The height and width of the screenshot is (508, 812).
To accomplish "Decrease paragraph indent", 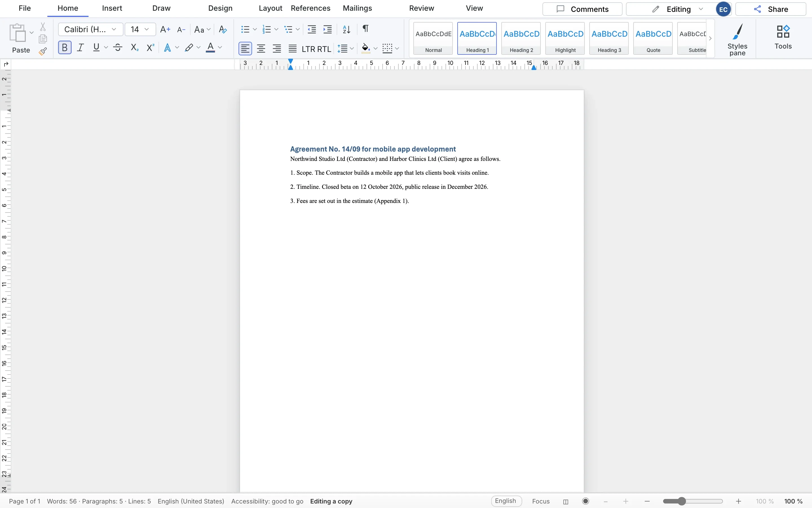I will (x=312, y=30).
